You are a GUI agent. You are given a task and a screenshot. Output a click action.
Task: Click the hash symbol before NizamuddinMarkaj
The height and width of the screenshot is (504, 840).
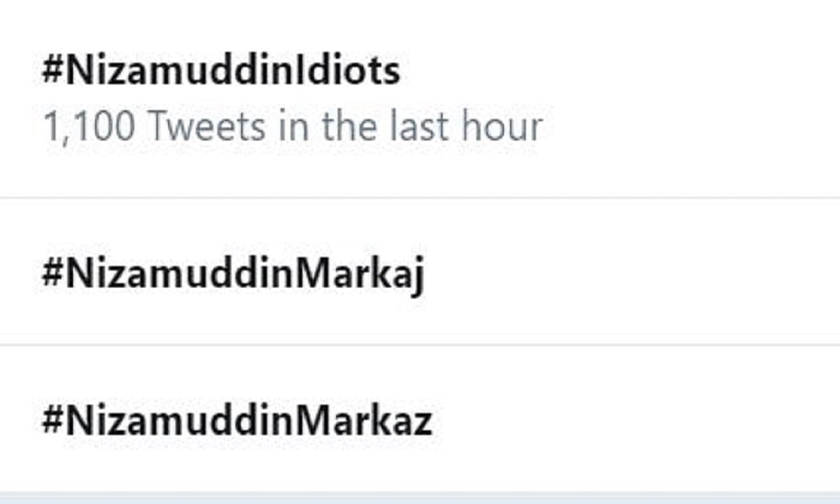click(53, 275)
